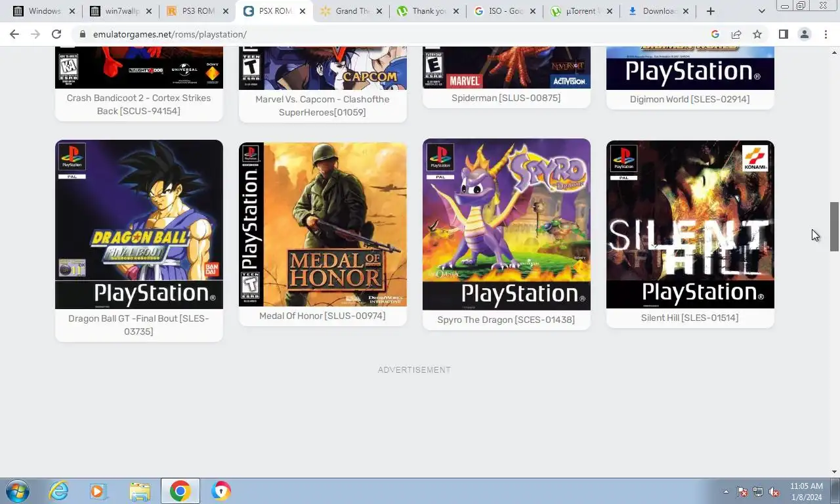The width and height of the screenshot is (840, 504).
Task: Click the page vertical scrollbar thumb
Action: [834, 227]
